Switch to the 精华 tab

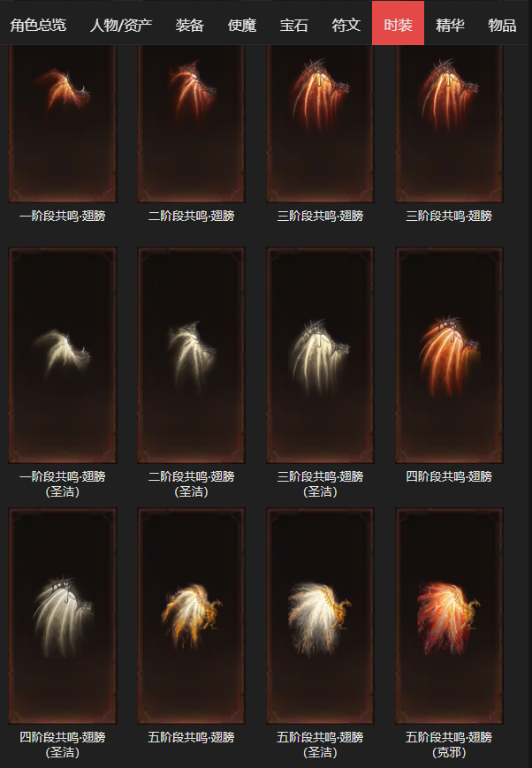click(450, 25)
